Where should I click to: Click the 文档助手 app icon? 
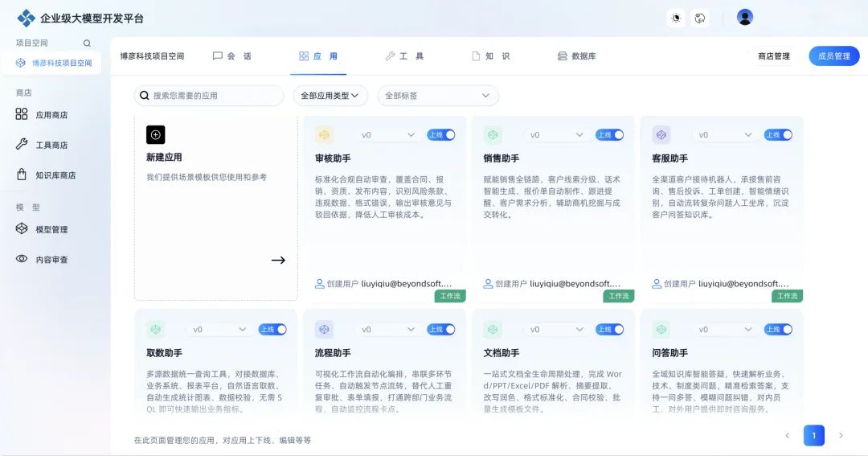click(x=493, y=329)
